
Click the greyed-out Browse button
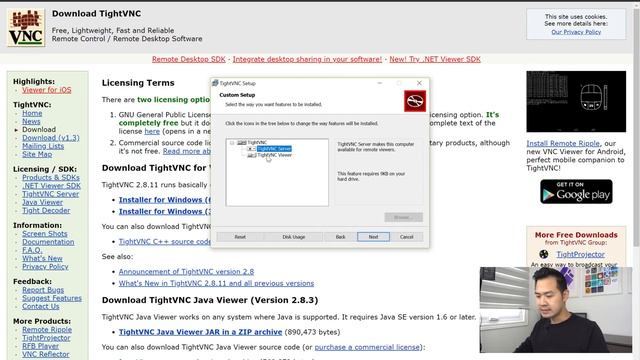click(x=403, y=217)
